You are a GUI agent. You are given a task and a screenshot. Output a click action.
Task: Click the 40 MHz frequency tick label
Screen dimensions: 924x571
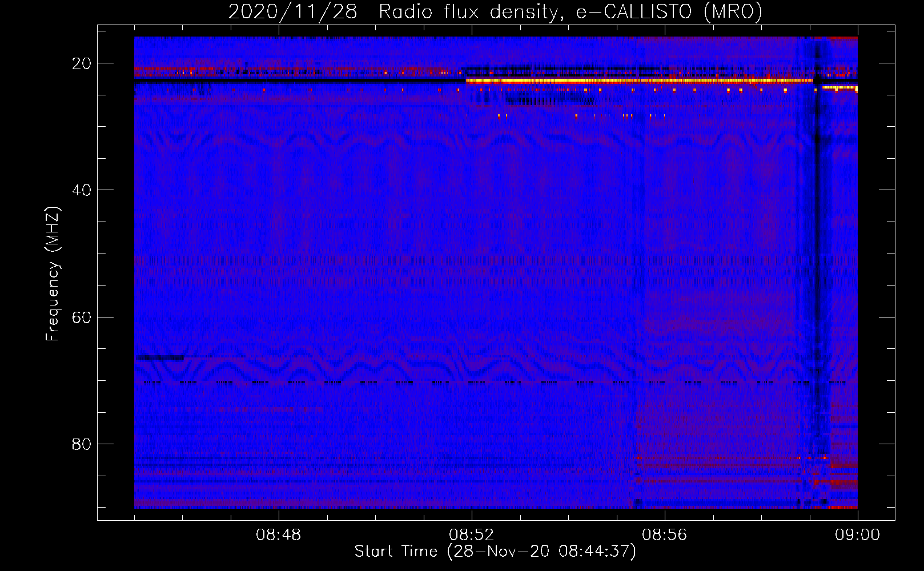pyautogui.click(x=82, y=190)
